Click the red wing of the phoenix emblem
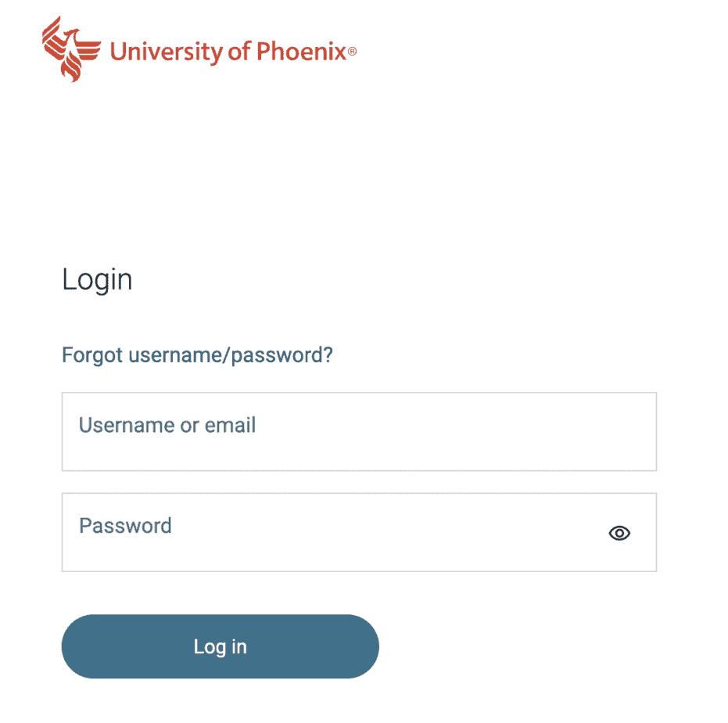Image resolution: width=728 pixels, height=723 pixels. [x=88, y=50]
